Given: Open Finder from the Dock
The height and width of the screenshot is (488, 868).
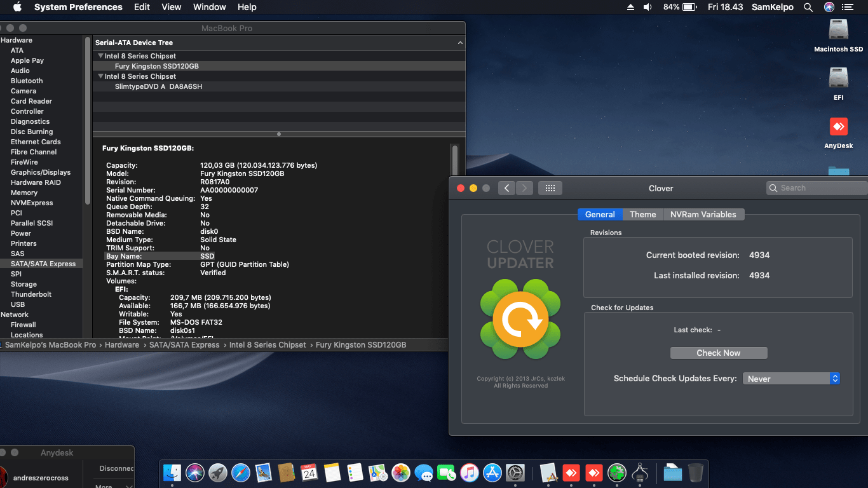Looking at the screenshot, I should tap(172, 473).
